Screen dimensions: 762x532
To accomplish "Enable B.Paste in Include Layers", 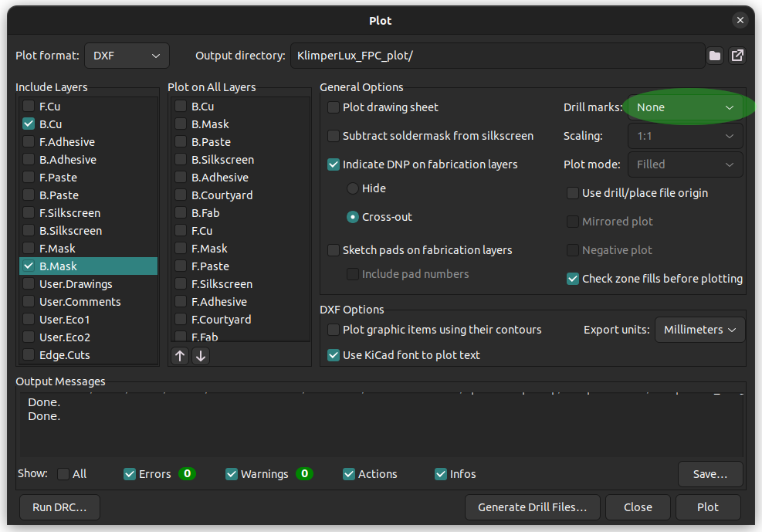I will pos(29,195).
